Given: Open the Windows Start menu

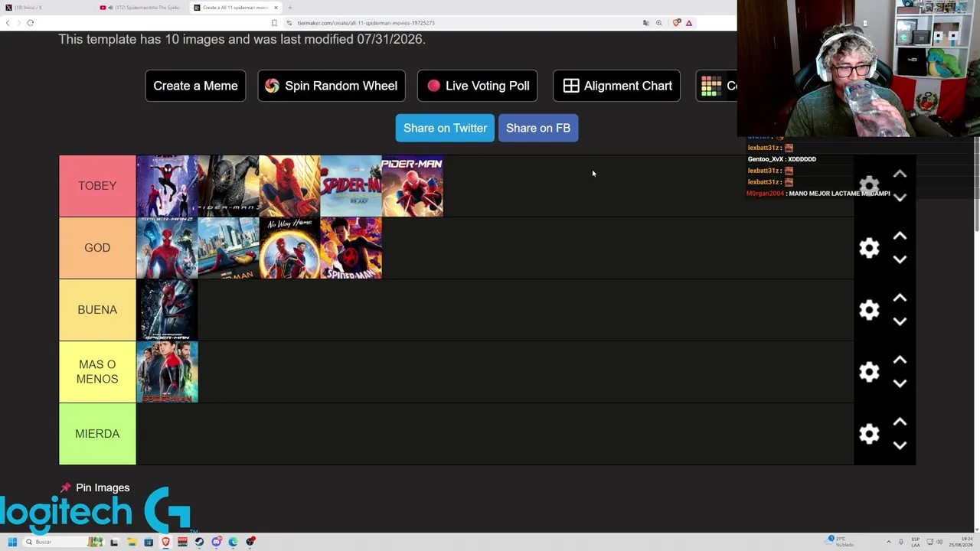Looking at the screenshot, I should point(12,542).
